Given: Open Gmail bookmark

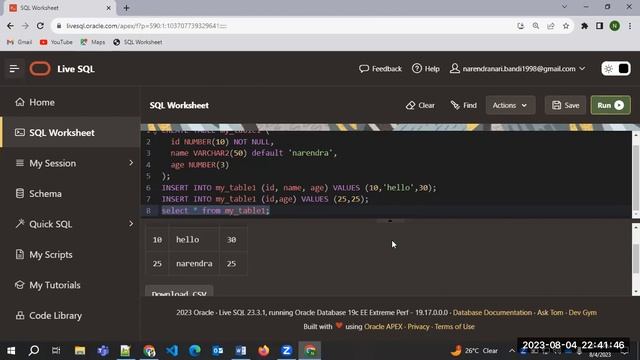Looking at the screenshot, I should click(19, 42).
